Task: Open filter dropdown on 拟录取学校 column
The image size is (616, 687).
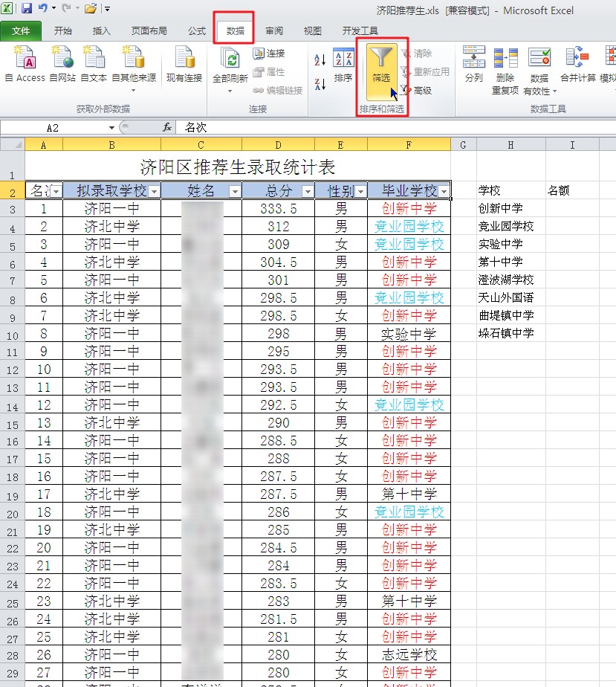Action: (154, 192)
